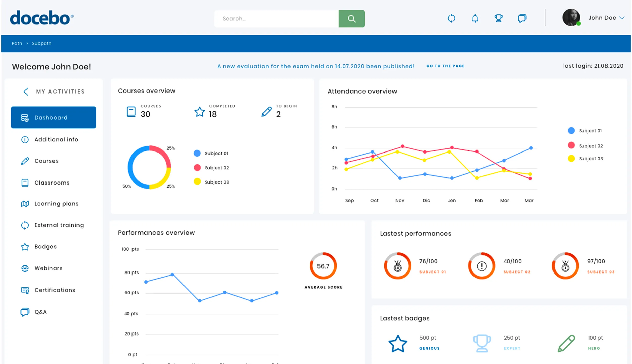Click the Webinars globe icon
Screen dimensions: 632x364
(x=25, y=268)
